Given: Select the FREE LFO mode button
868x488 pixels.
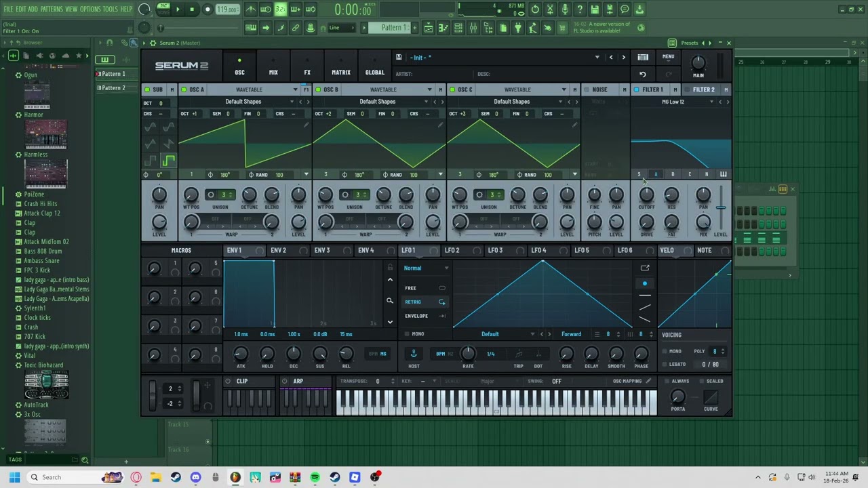Looking at the screenshot, I should 425,288.
